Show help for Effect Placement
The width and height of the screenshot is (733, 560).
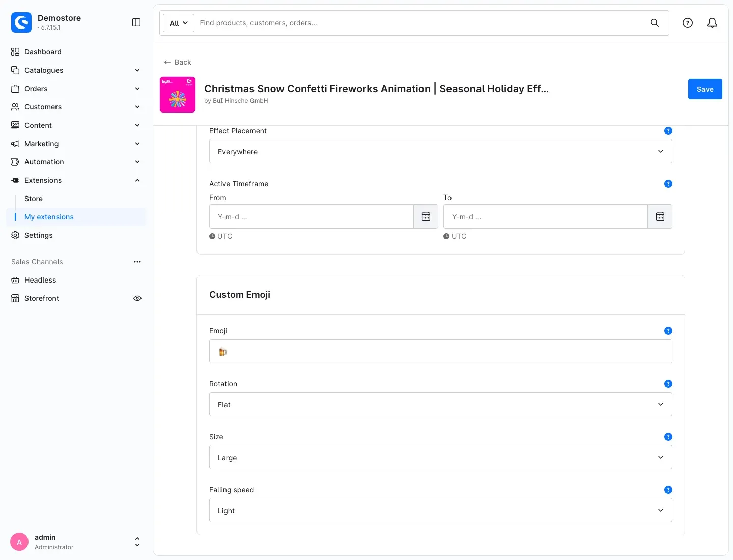click(x=668, y=131)
